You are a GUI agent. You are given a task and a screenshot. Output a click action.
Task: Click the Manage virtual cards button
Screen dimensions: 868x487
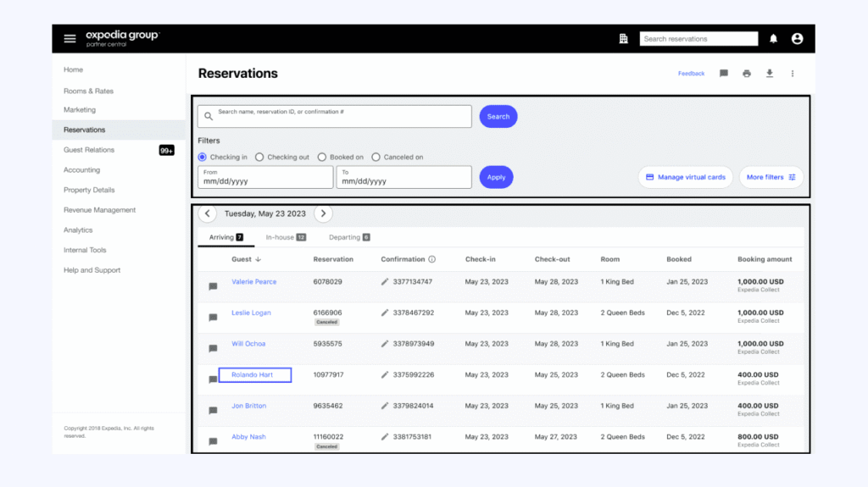click(685, 178)
